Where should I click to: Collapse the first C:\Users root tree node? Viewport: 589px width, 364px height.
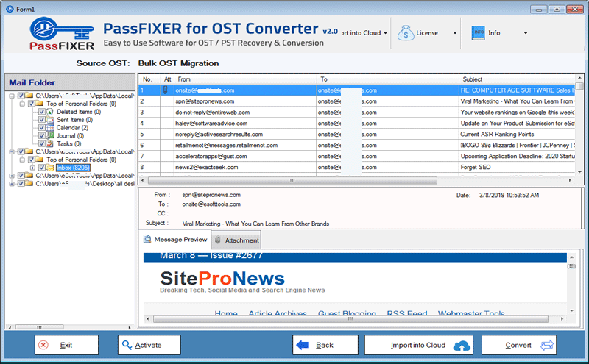[x=12, y=96]
